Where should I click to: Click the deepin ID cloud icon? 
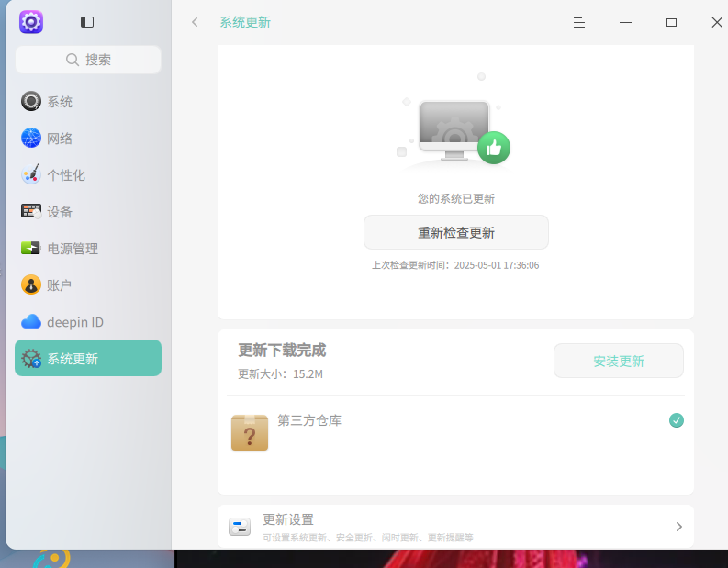click(31, 321)
